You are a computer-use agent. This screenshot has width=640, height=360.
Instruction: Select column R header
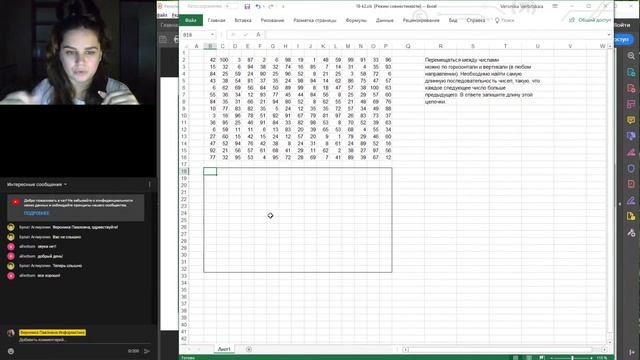click(440, 46)
